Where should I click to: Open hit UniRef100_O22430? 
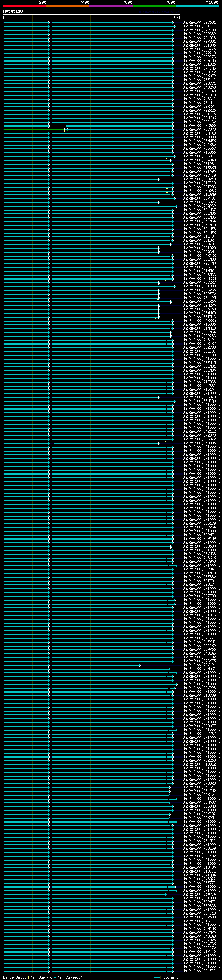pyautogui.click(x=199, y=122)
